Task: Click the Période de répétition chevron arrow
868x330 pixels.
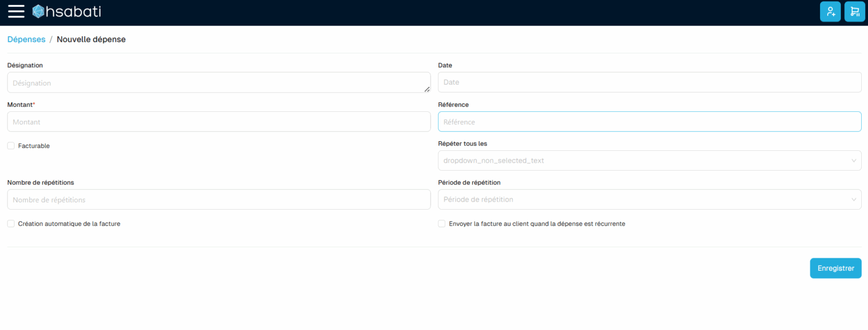Action: point(853,199)
